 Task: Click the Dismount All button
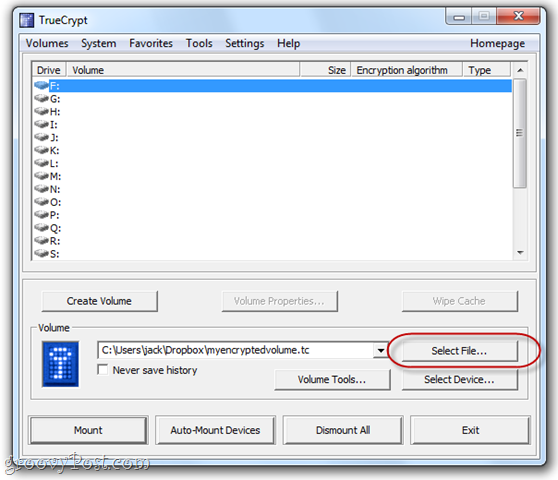[x=343, y=430]
